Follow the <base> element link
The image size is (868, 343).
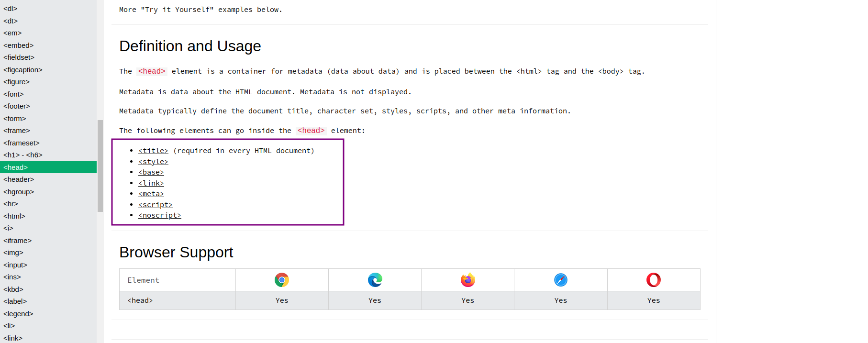coord(151,172)
